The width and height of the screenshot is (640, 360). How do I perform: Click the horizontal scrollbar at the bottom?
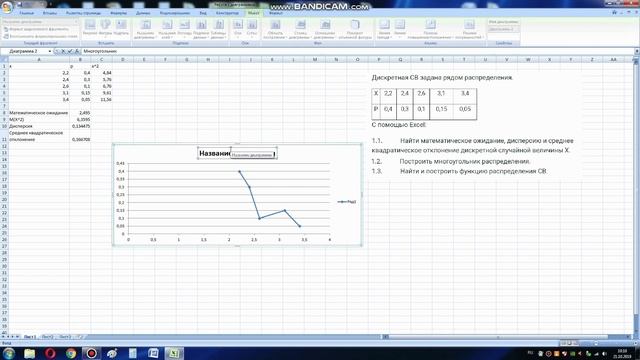tap(508, 337)
